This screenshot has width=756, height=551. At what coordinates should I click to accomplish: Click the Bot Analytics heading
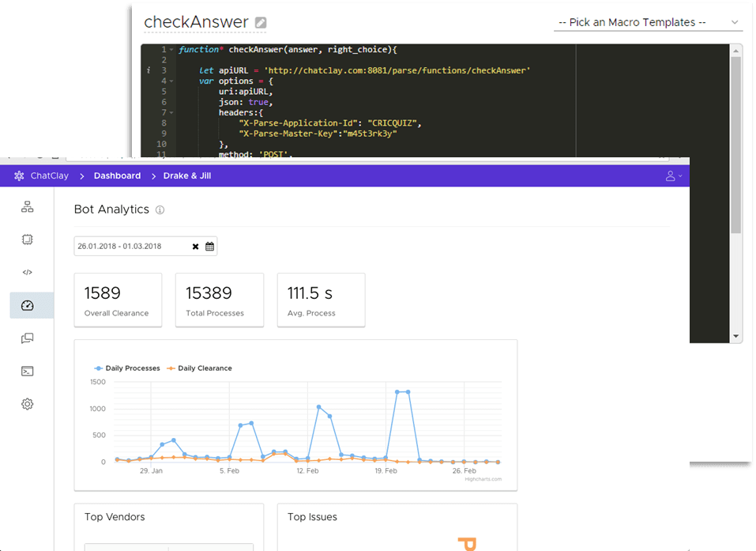111,209
